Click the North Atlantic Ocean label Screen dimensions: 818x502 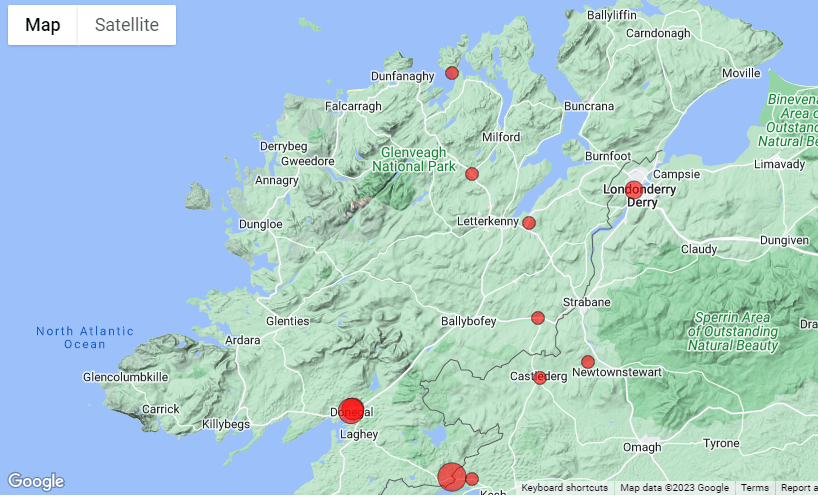tap(85, 338)
